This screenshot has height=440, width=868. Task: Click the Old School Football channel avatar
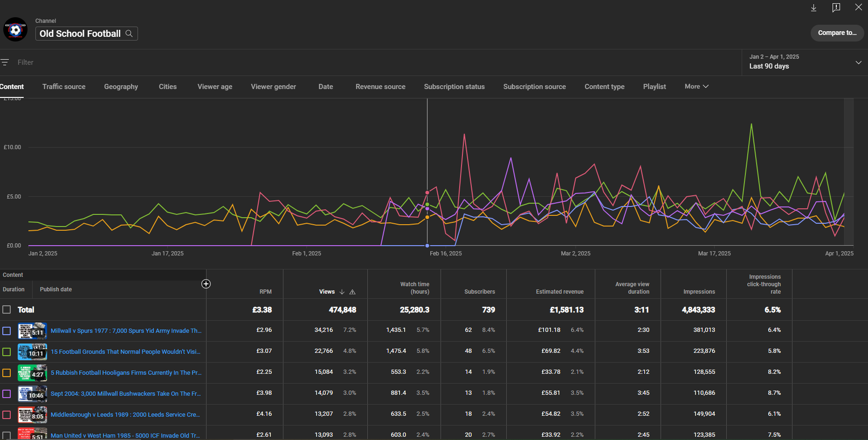click(x=15, y=29)
